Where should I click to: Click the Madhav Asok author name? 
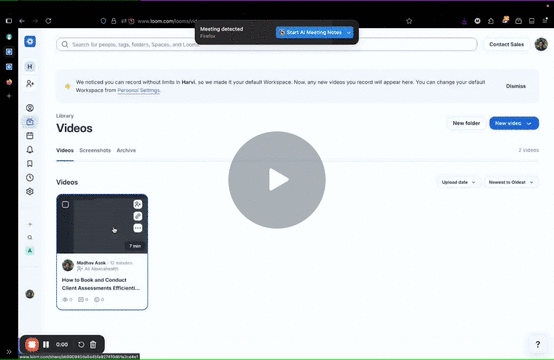click(x=91, y=263)
